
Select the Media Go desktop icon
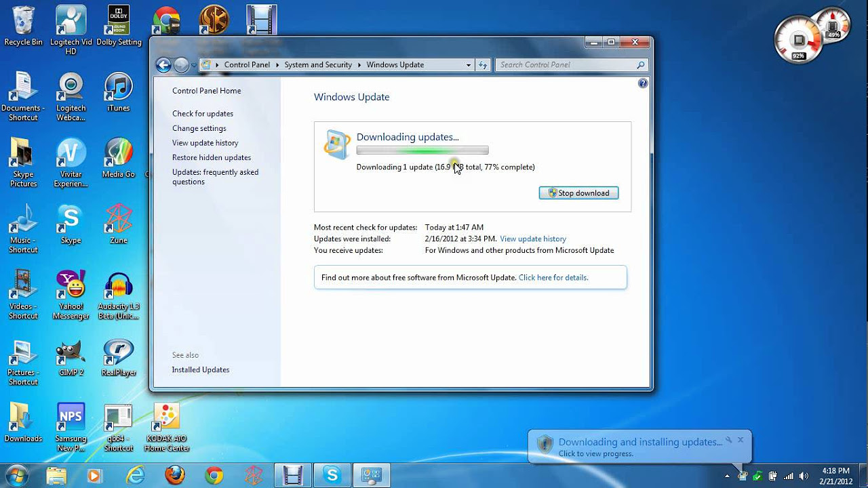pos(119,158)
